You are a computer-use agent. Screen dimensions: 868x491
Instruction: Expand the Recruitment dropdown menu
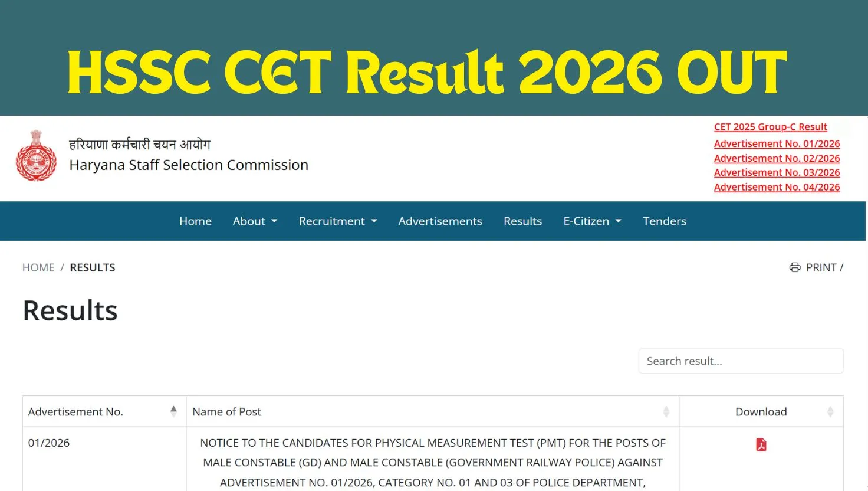point(338,221)
